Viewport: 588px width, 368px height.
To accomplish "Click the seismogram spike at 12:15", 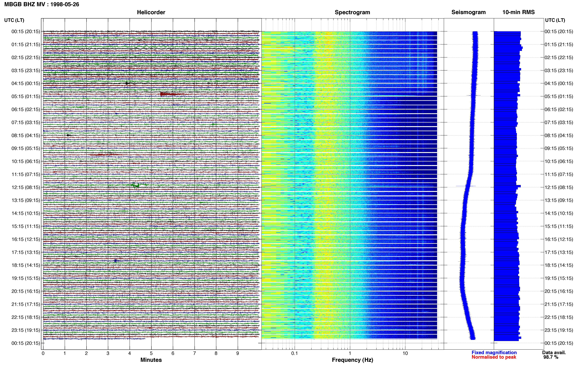I will [x=466, y=186].
